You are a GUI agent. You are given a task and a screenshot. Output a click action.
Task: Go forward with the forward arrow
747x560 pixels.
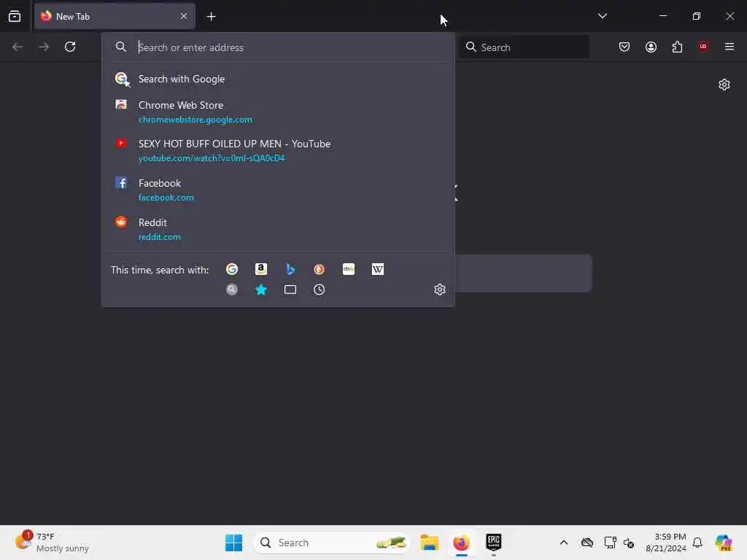[44, 47]
